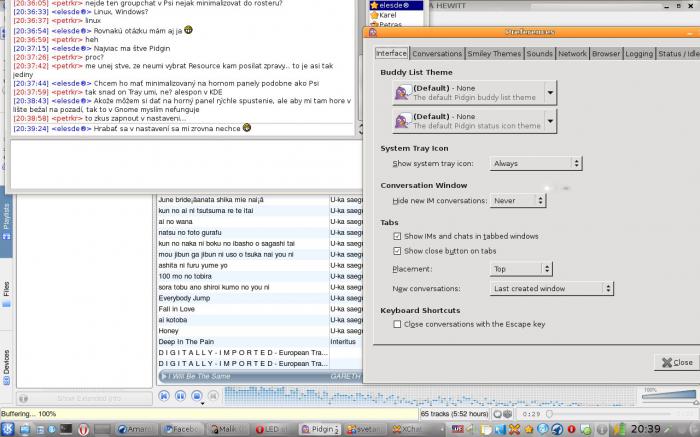The image size is (700, 437).
Task: Click the red Opera tray icon
Action: (571, 429)
